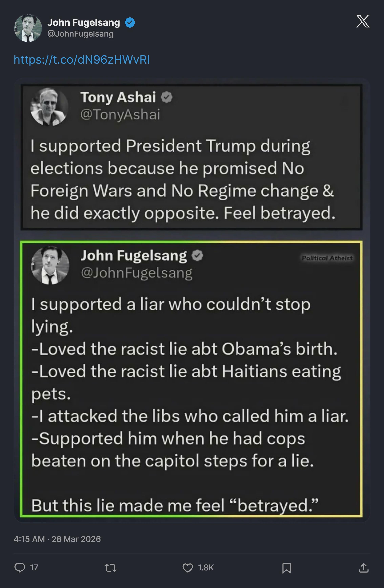Viewport: 384px width, 588px height.
Task: Click John Fugelsang's blue verified badge
Action: tap(130, 22)
